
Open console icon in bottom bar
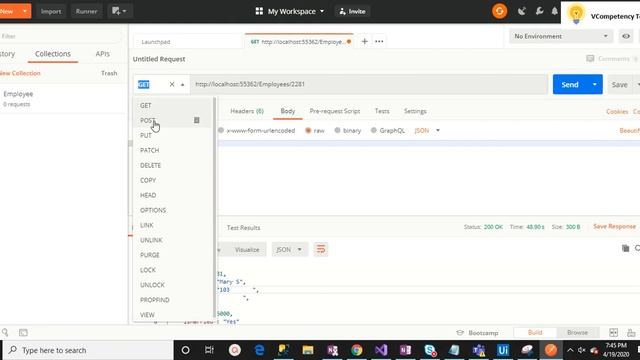[x=23, y=333]
